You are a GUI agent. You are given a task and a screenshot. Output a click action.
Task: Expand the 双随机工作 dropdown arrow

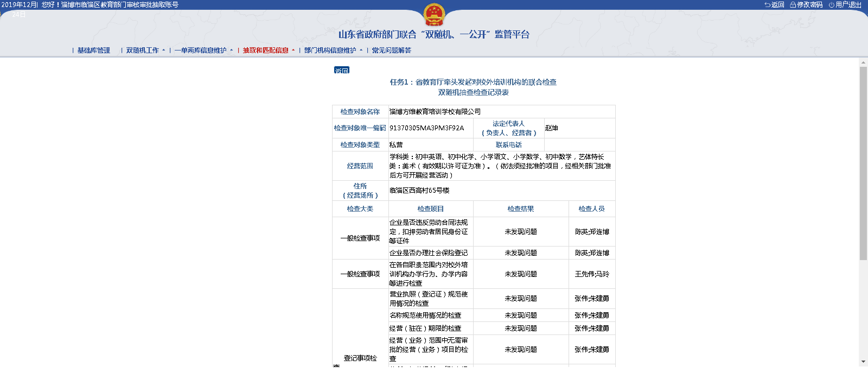coord(163,50)
